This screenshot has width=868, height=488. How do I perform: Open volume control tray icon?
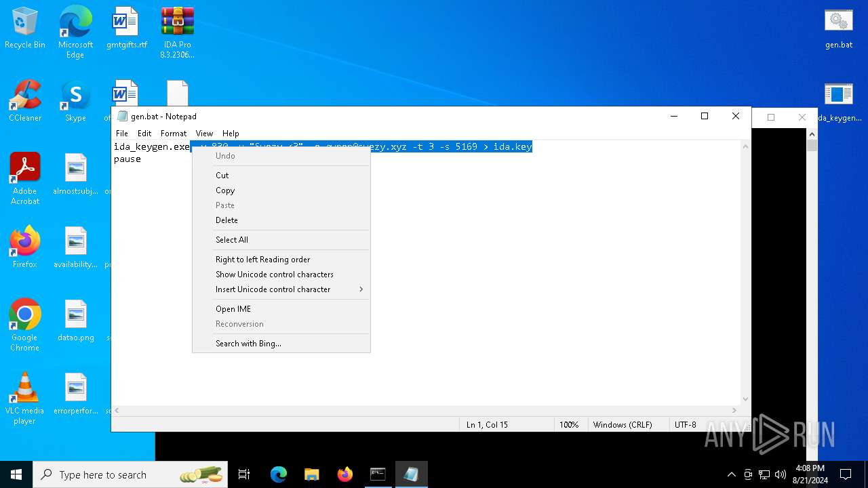780,474
